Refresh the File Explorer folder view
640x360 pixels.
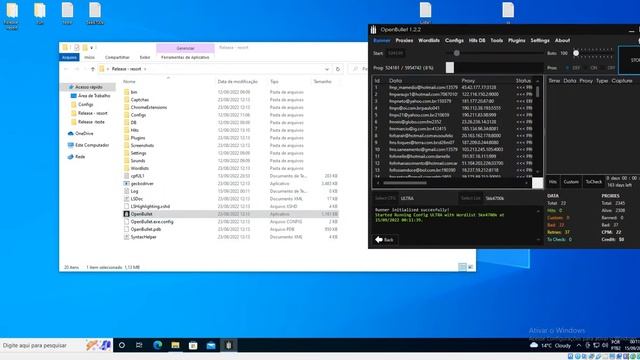point(338,69)
